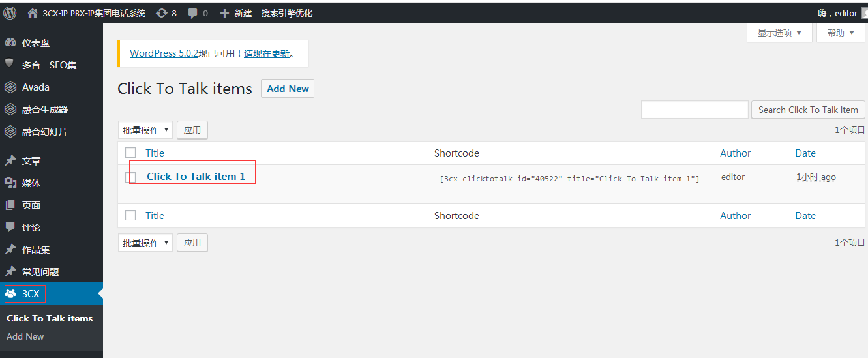Open the WordPress 5.0.2 link

coord(164,53)
